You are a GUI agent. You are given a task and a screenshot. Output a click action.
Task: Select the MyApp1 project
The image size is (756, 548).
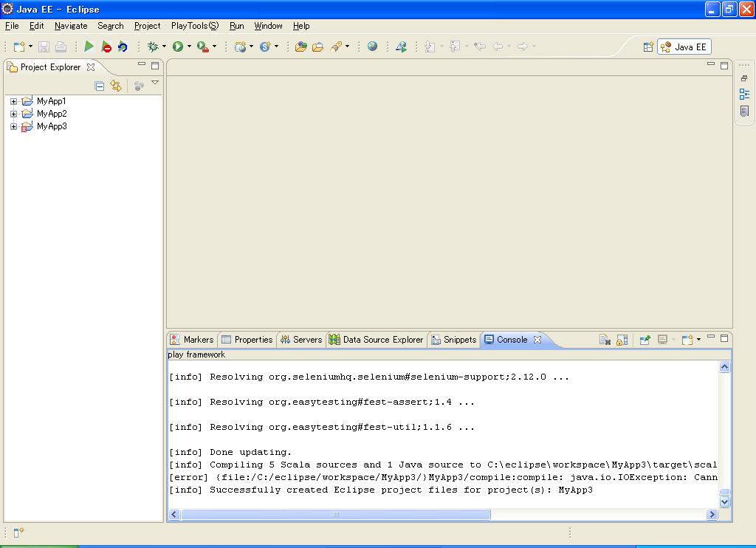[x=51, y=101]
